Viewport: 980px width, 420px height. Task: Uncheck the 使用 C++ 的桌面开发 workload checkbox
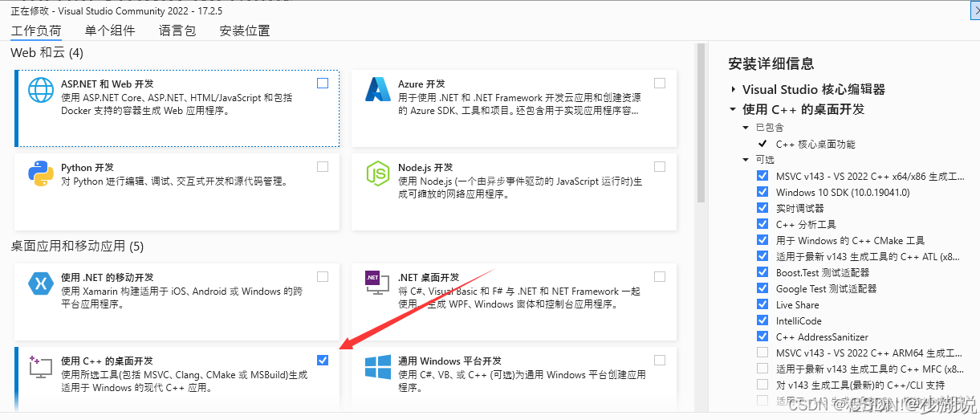click(323, 361)
